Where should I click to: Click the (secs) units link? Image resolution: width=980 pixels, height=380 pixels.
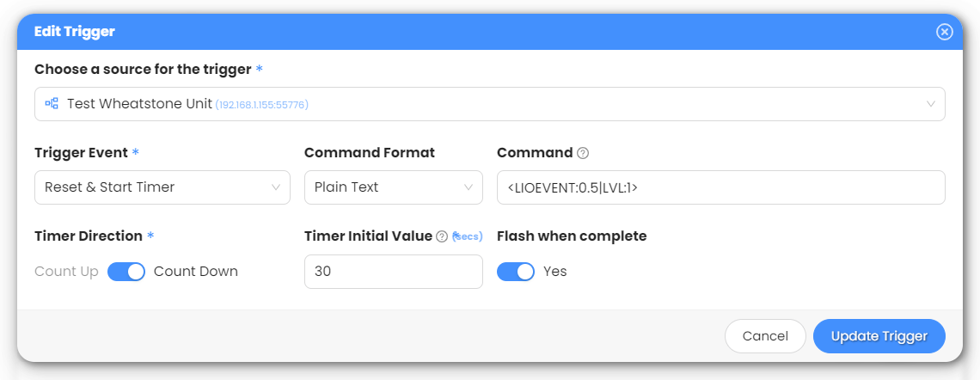click(468, 236)
